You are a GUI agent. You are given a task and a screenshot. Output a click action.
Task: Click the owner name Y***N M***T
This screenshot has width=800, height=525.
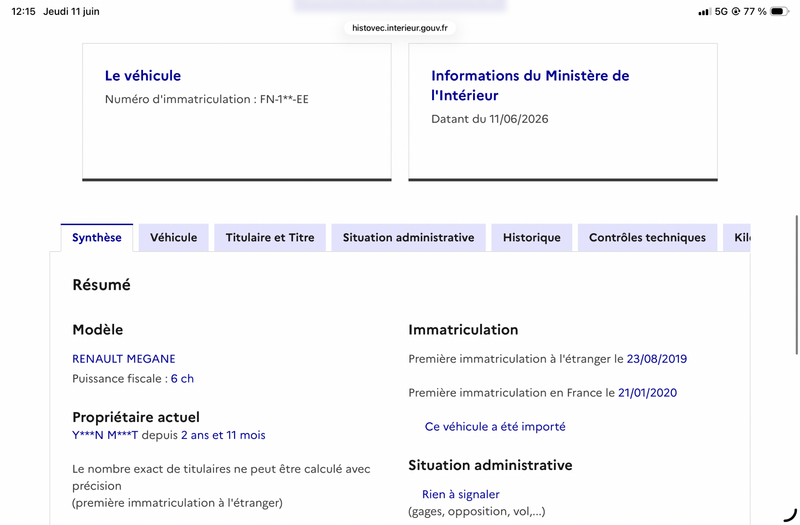(x=105, y=435)
